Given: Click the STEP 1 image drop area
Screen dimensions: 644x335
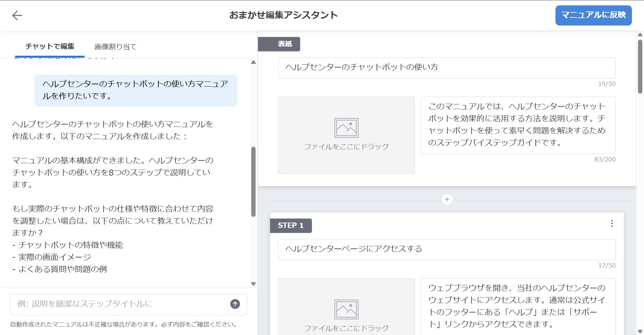Looking at the screenshot, I should 346,306.
